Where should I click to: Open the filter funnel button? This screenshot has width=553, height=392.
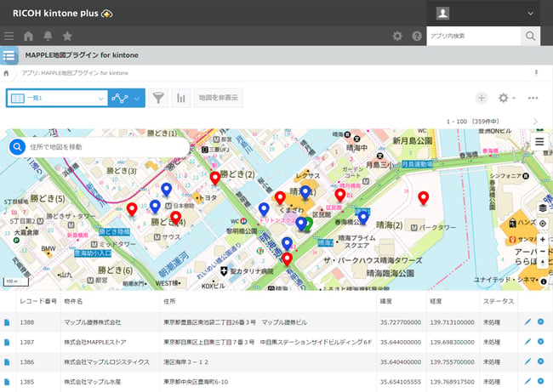[x=158, y=98]
